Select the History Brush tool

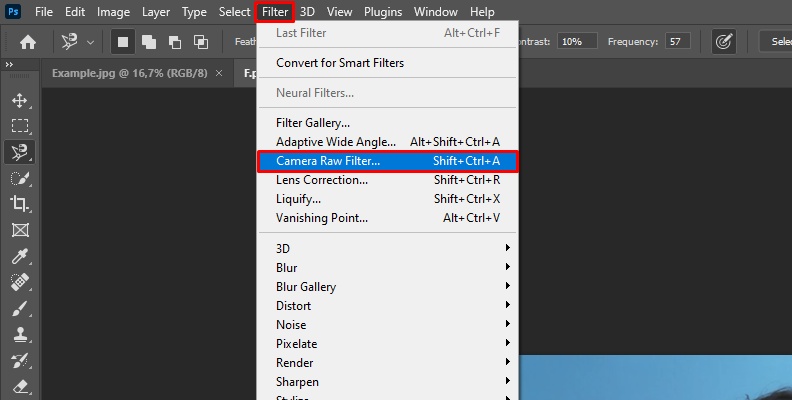(x=20, y=361)
